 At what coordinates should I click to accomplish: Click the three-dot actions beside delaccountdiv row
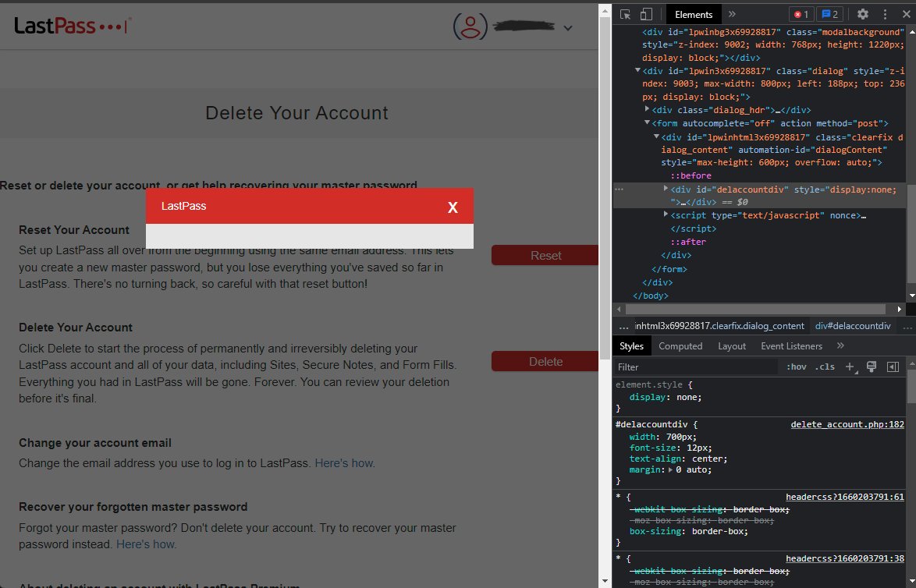click(x=620, y=190)
